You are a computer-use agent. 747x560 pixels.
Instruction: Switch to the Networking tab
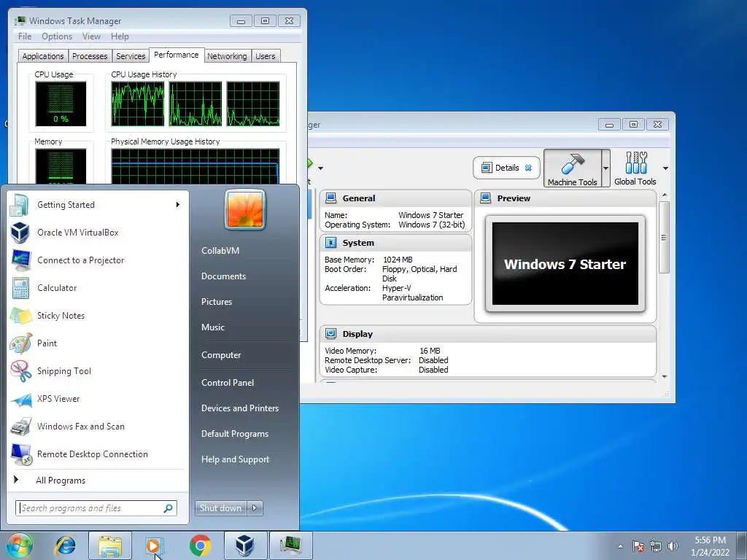[x=227, y=56]
